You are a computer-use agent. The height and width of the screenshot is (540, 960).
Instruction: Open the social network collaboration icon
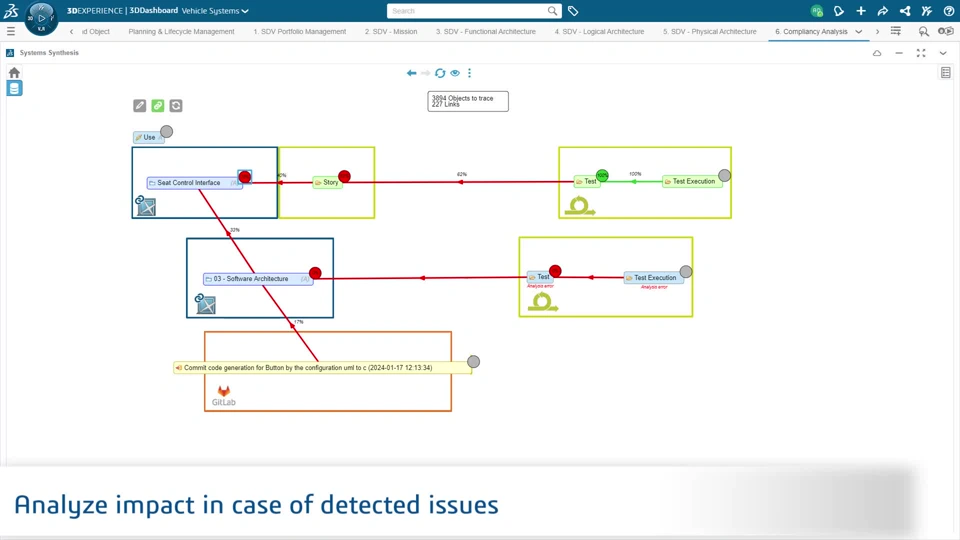(905, 11)
